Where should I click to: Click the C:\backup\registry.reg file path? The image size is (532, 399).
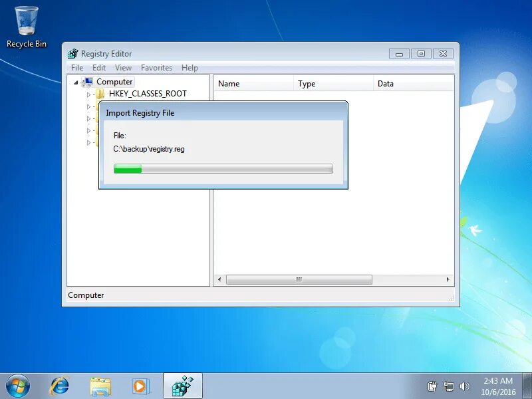(149, 149)
